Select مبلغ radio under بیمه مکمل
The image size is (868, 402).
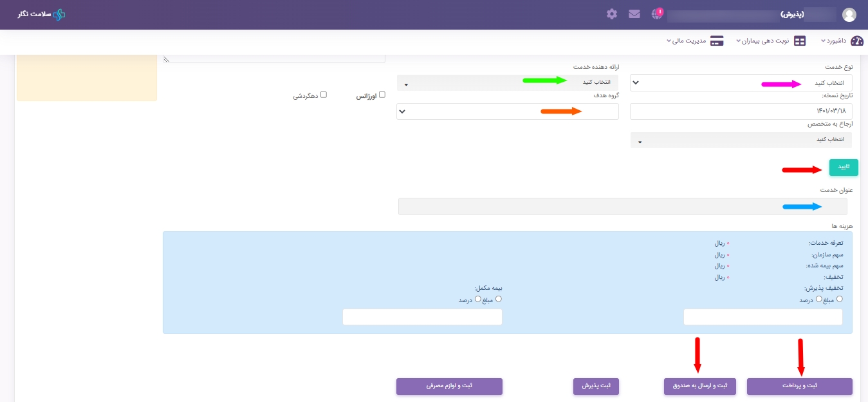click(498, 299)
